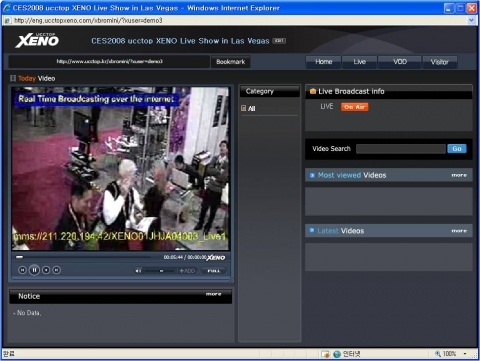Click the Go search button

pyautogui.click(x=457, y=149)
